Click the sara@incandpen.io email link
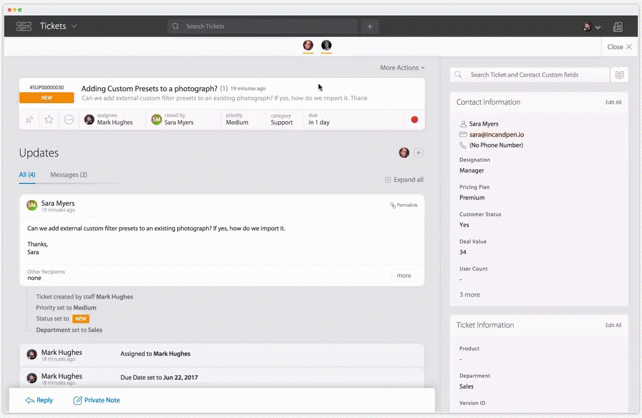 497,134
